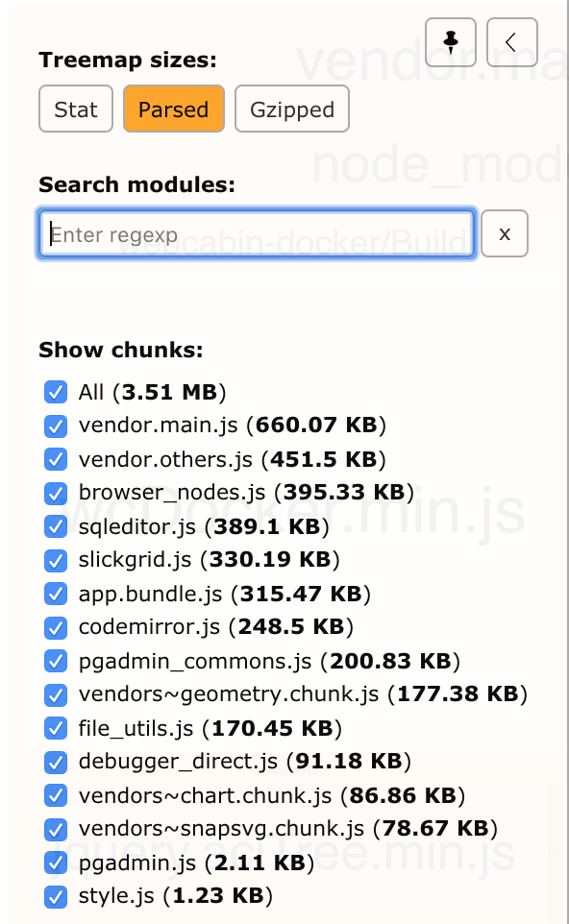Toggle the pgadmin_commons.js checkbox

(56, 661)
